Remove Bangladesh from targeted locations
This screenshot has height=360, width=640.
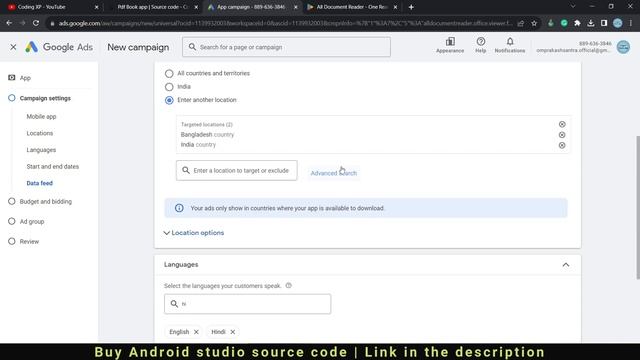[562, 135]
